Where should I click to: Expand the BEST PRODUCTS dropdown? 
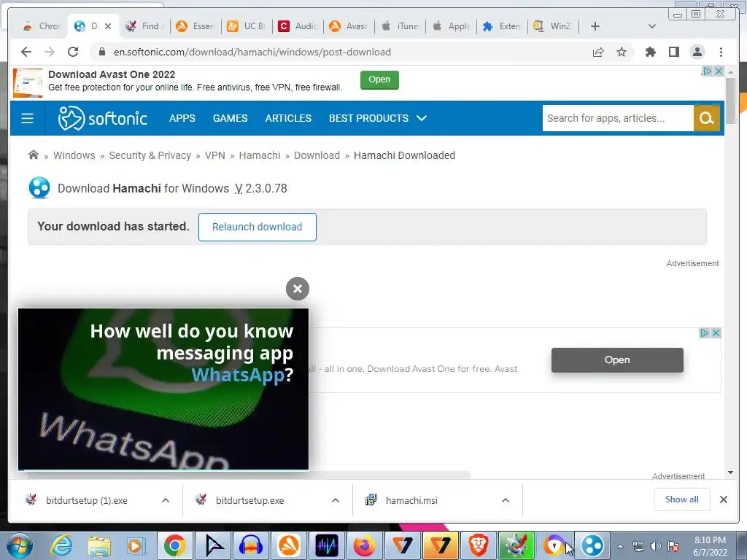click(x=378, y=118)
